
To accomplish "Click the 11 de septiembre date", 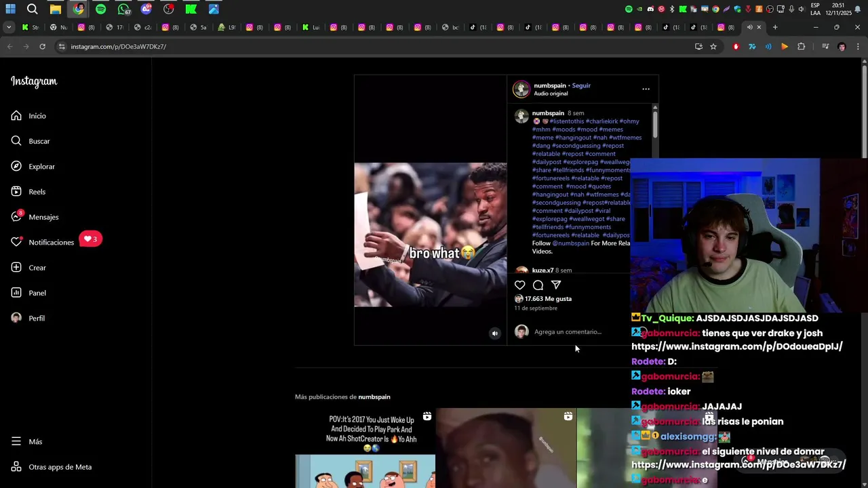I will (x=536, y=308).
